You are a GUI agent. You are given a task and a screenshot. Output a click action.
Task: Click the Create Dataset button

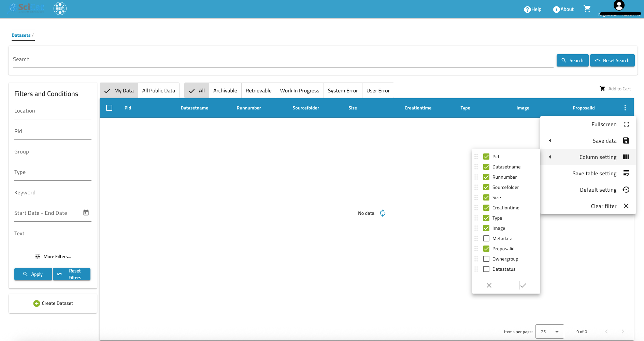tap(53, 303)
